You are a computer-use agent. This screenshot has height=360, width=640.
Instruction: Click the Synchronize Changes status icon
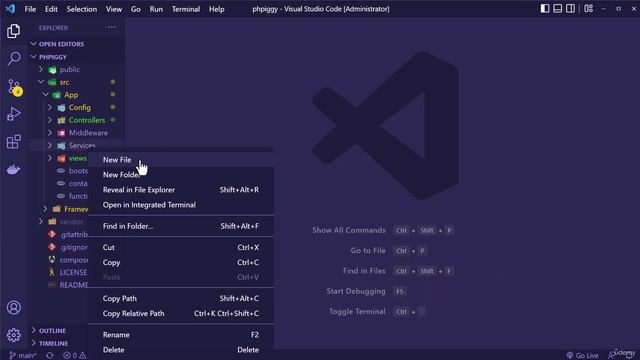pos(50,356)
